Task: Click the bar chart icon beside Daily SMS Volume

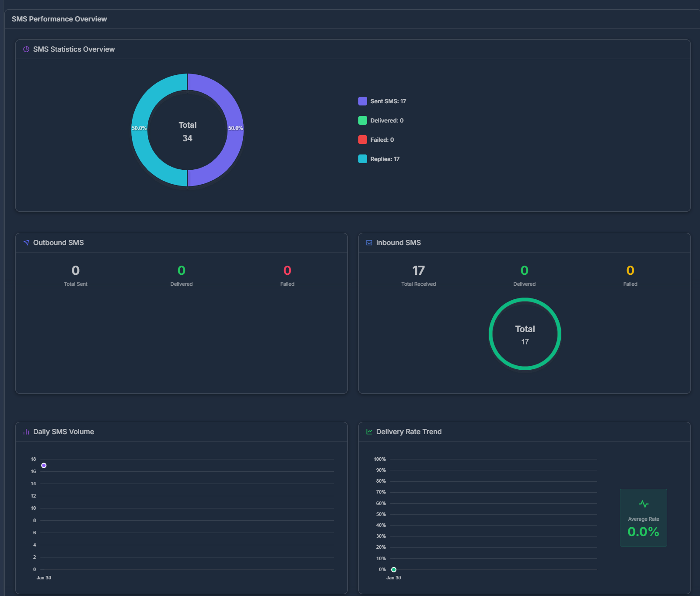Action: click(x=26, y=431)
